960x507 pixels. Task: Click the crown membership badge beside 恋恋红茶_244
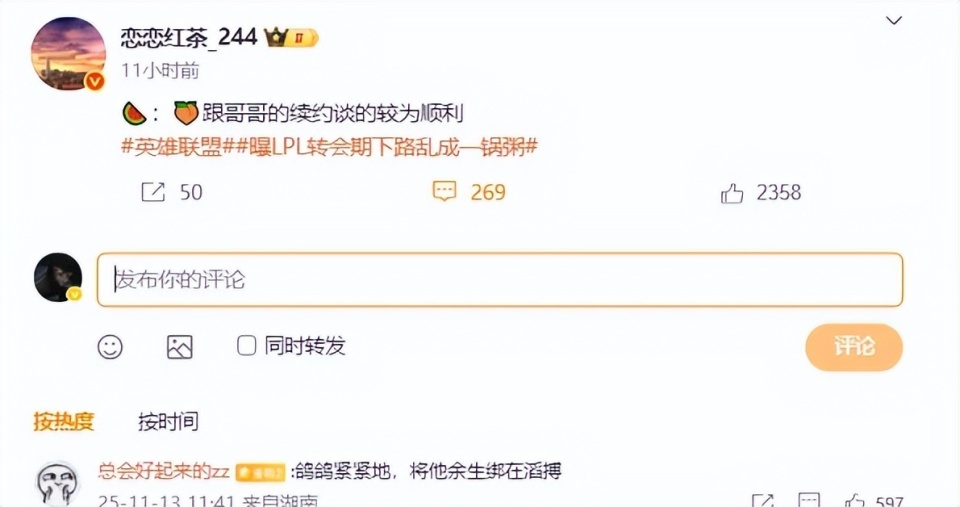click(x=291, y=38)
